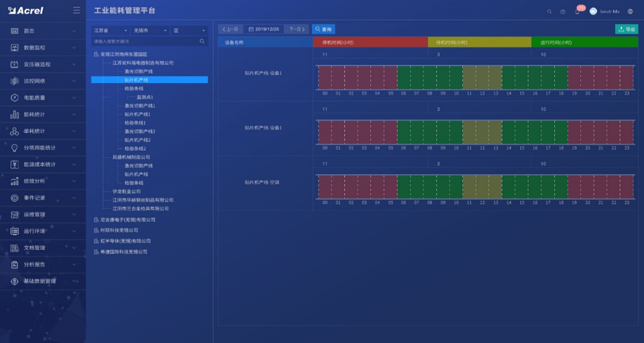
Task: Click the 查询 query button
Action: pos(323,29)
